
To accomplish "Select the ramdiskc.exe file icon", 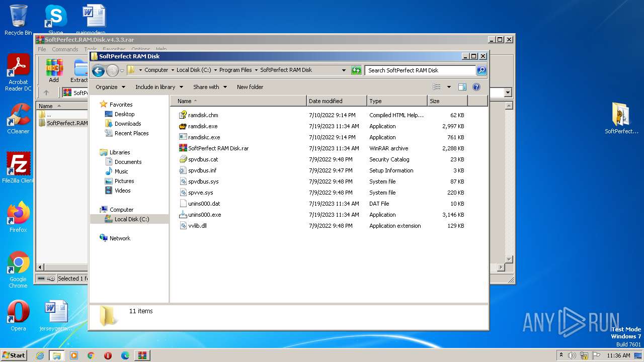I will tap(183, 137).
